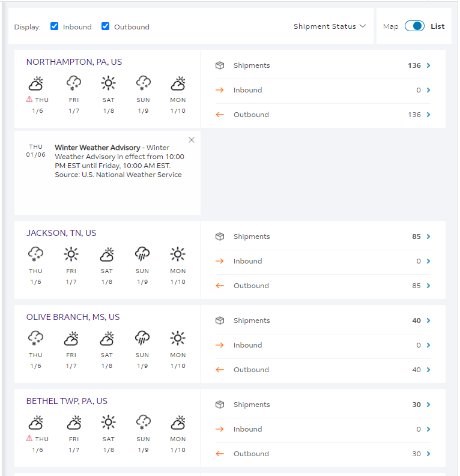This screenshot has height=476, width=460.
Task: Select Bethel Twp THU 1/6 partly cloudy icon
Action: tap(36, 423)
